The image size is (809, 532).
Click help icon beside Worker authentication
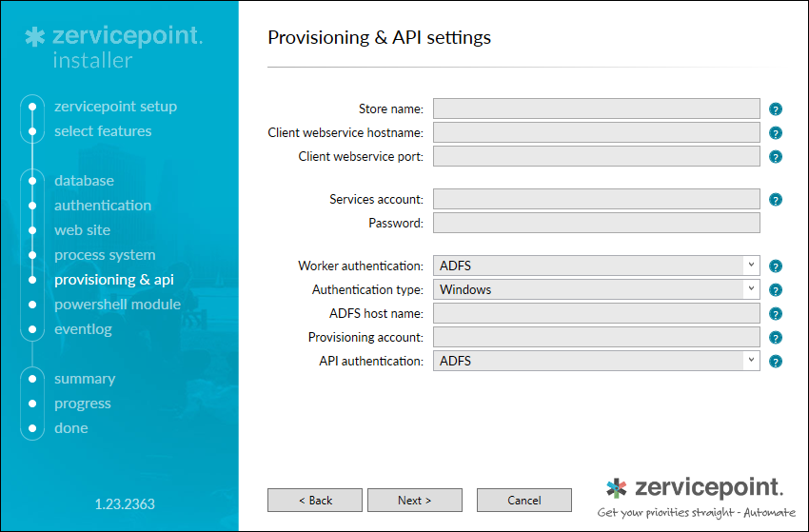(776, 266)
